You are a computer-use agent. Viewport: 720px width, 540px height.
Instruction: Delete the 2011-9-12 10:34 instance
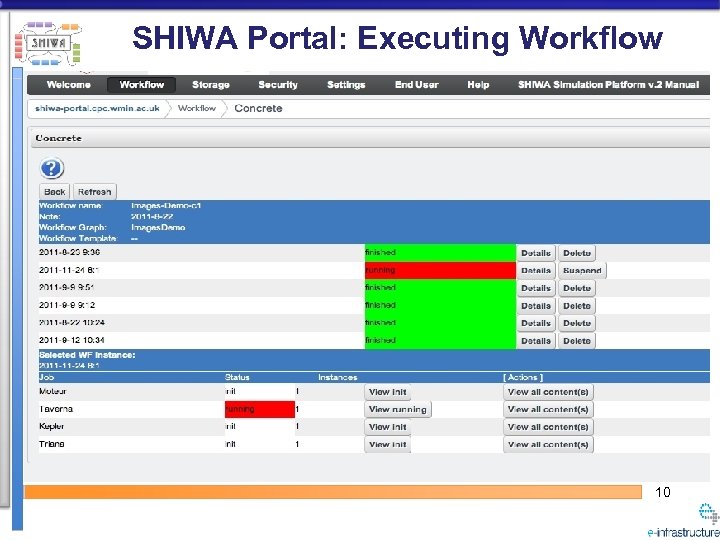point(577,341)
